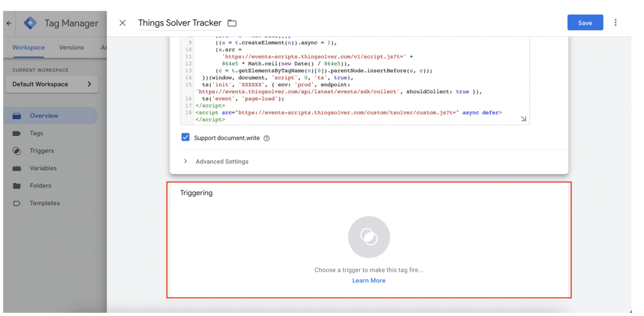The height and width of the screenshot is (316, 644).
Task: Go to Triggers in the sidebar
Action: point(41,151)
